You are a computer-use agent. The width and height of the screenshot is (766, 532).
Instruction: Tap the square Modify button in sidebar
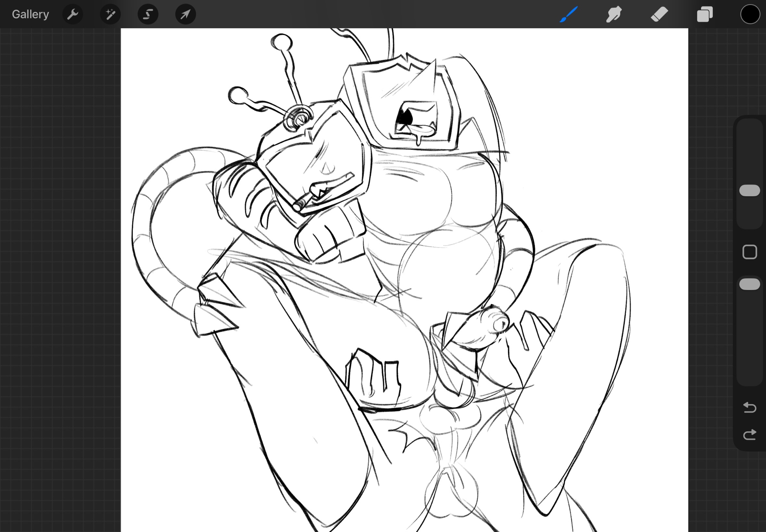click(x=750, y=252)
